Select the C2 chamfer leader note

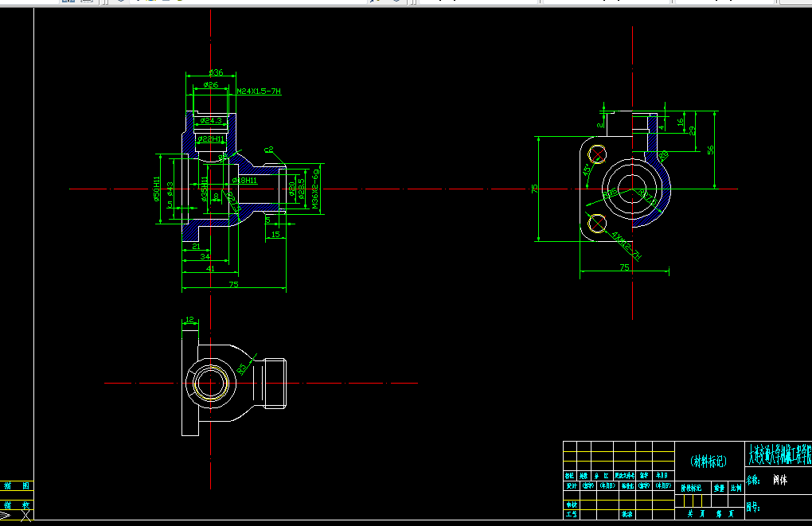tap(269, 150)
